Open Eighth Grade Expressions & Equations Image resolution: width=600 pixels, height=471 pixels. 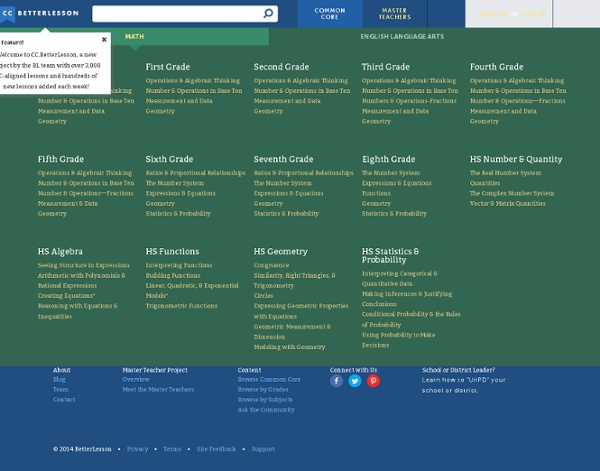pos(396,183)
